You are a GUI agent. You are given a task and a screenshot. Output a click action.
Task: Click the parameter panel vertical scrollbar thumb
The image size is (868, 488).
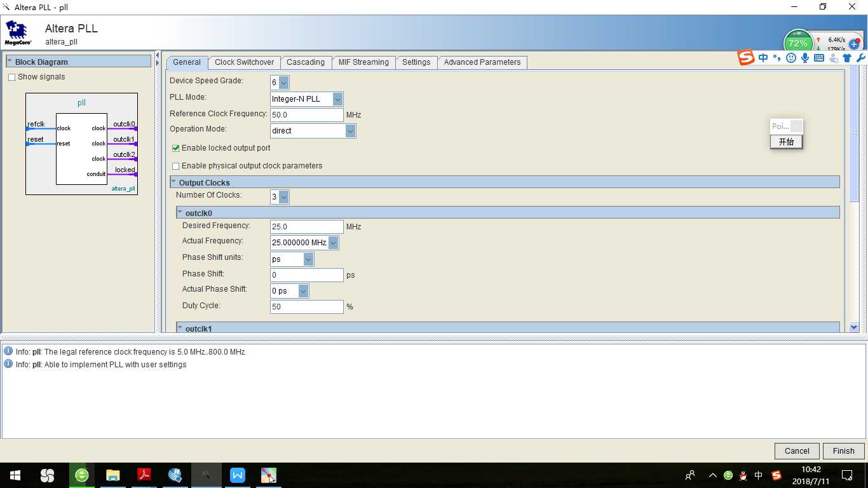coord(854,132)
